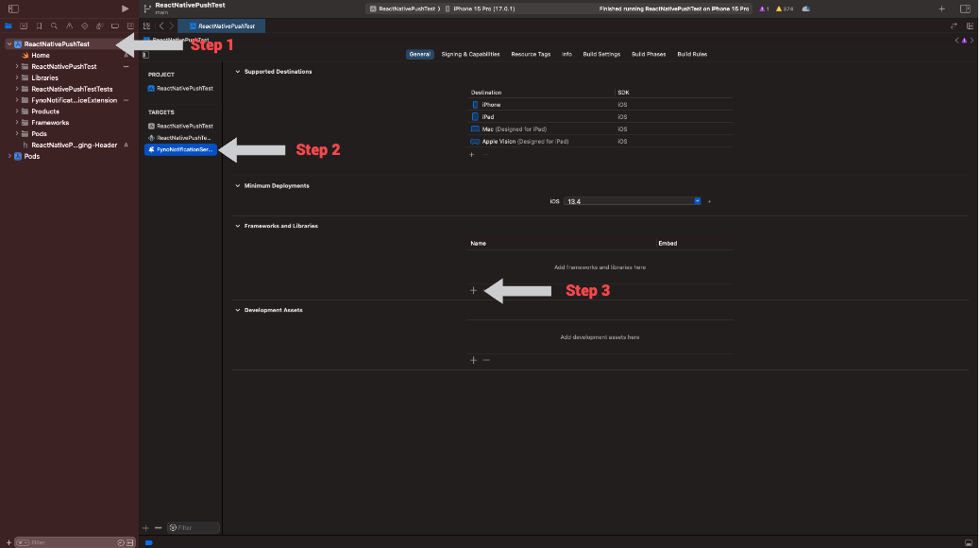Screen dimensions: 980x548
Task: Open the Library with toolbar plus
Action: pos(942,9)
